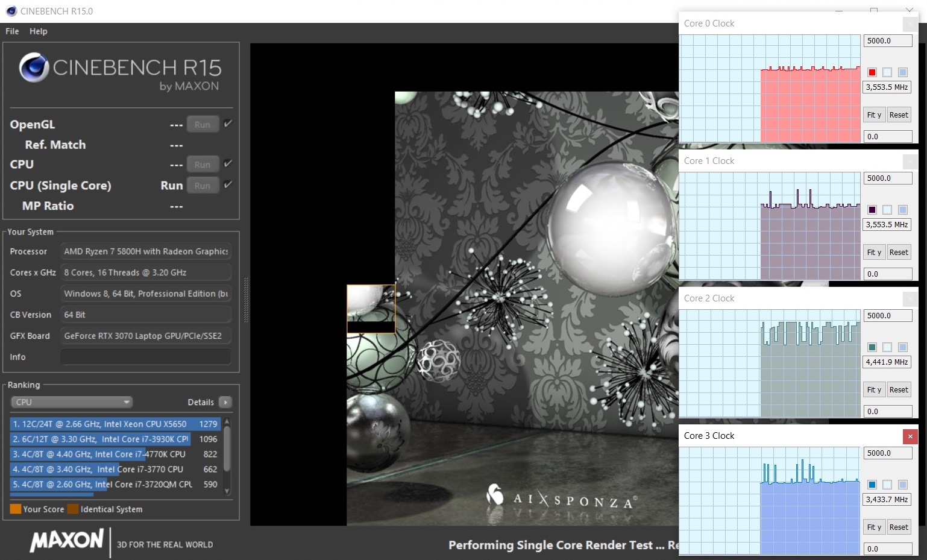The image size is (927, 560).
Task: Click the MAXON logo at the bottom
Action: coord(67,540)
